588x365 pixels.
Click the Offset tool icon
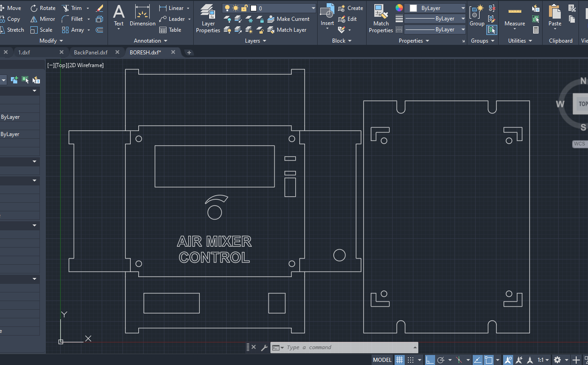[99, 30]
